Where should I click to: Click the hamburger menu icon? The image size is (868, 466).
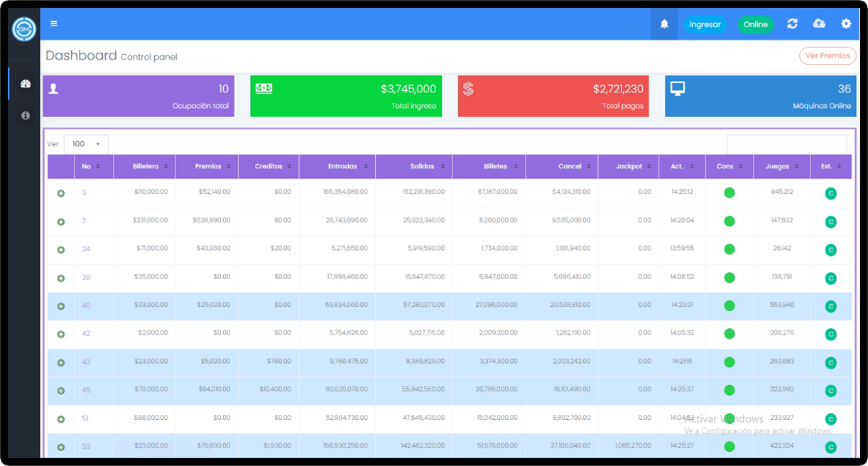click(54, 24)
